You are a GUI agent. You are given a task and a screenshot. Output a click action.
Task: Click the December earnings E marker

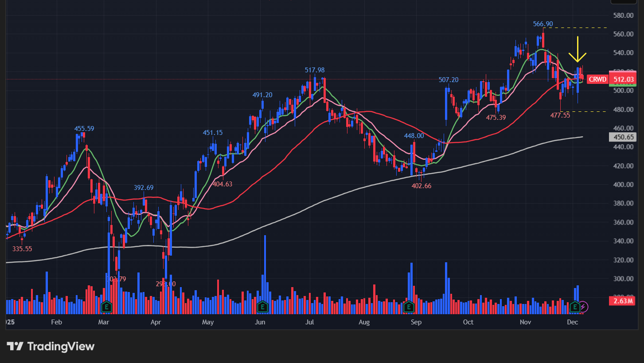pyautogui.click(x=575, y=306)
